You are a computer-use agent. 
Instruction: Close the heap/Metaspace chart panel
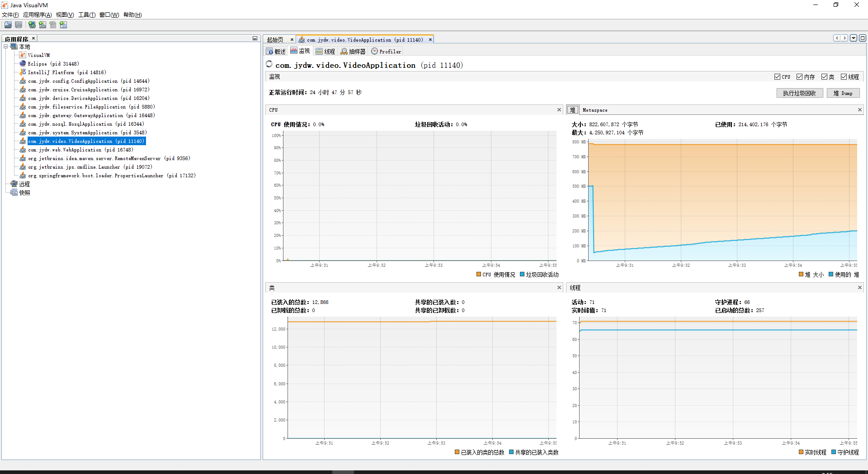860,110
